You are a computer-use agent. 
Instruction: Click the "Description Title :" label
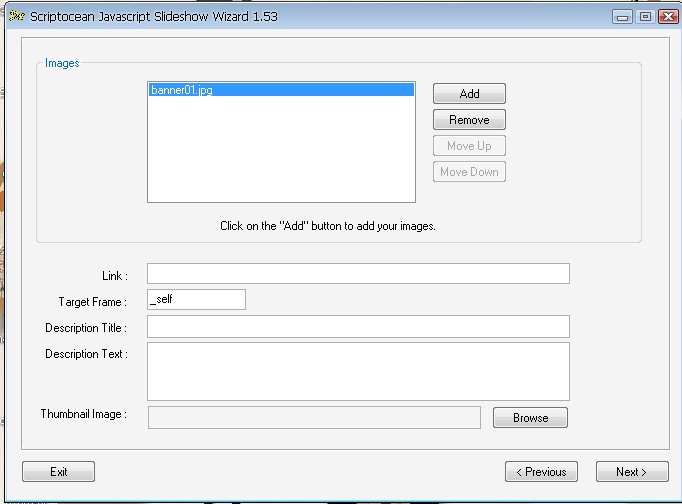(86, 328)
